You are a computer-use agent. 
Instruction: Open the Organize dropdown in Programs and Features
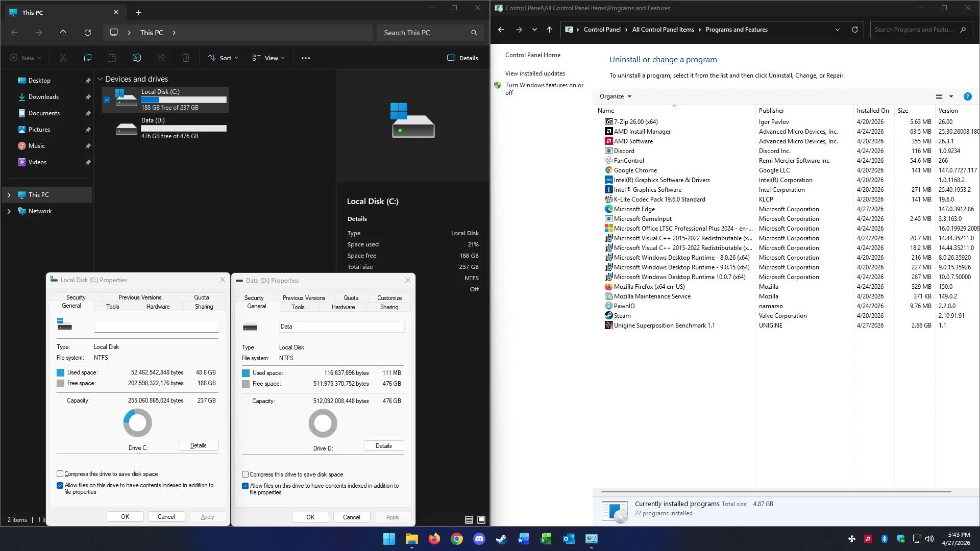click(x=616, y=96)
